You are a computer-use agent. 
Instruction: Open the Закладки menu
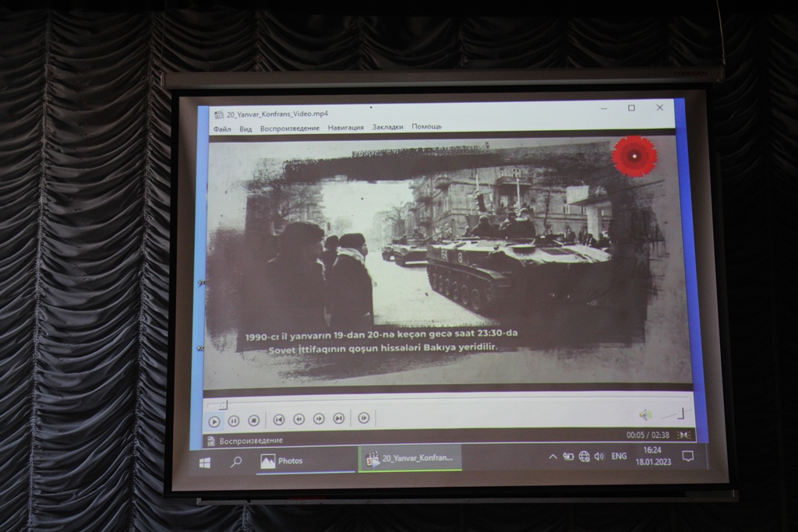point(387,126)
